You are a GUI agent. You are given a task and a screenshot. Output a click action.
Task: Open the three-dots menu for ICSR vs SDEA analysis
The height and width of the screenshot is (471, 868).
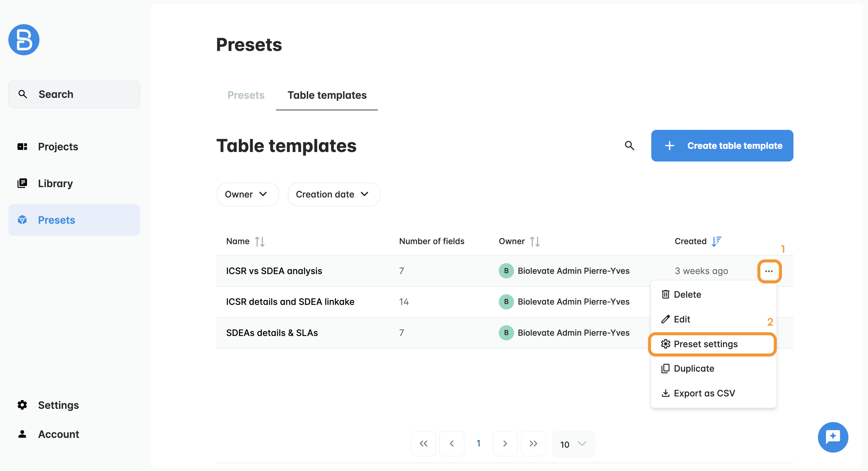(x=769, y=271)
